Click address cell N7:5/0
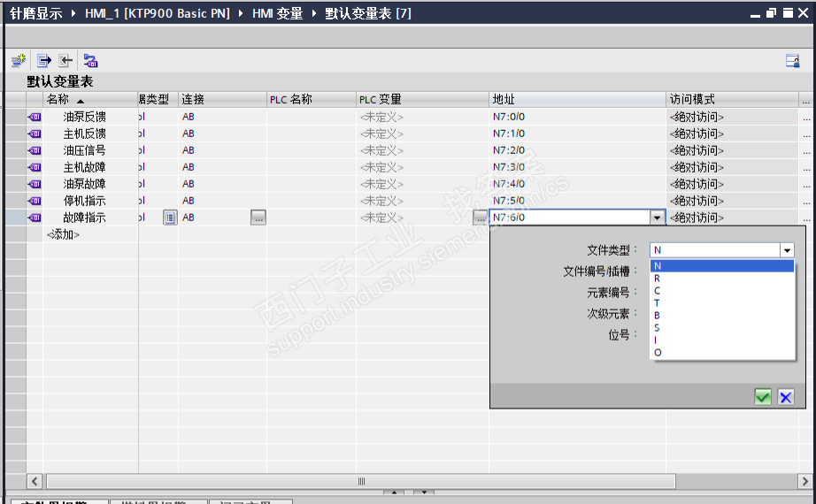Image resolution: width=816 pixels, height=504 pixels. (x=578, y=200)
